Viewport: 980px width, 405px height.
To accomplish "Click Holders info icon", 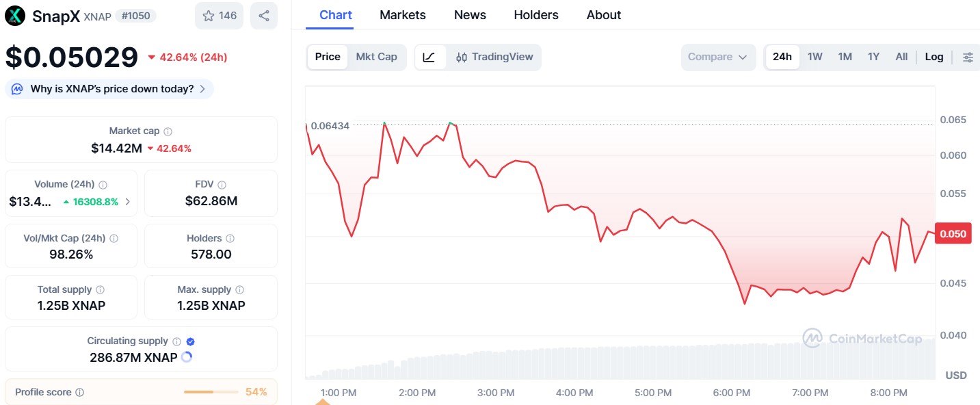I will [x=230, y=239].
